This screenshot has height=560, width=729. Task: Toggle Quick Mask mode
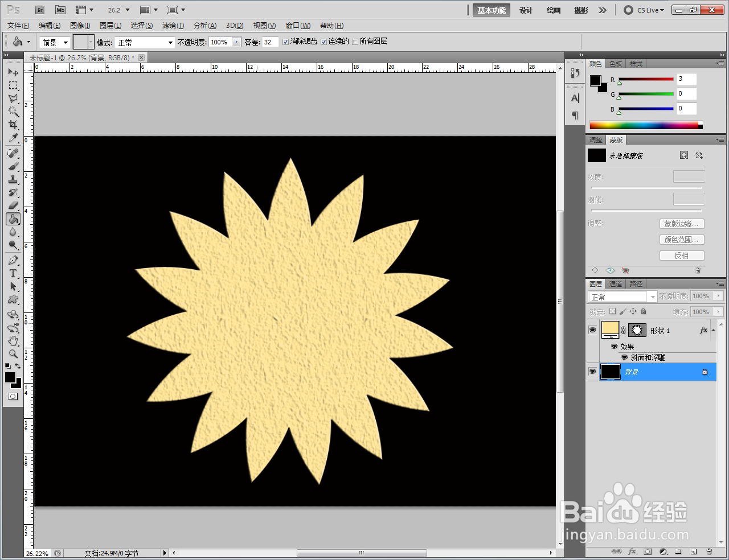(x=13, y=396)
